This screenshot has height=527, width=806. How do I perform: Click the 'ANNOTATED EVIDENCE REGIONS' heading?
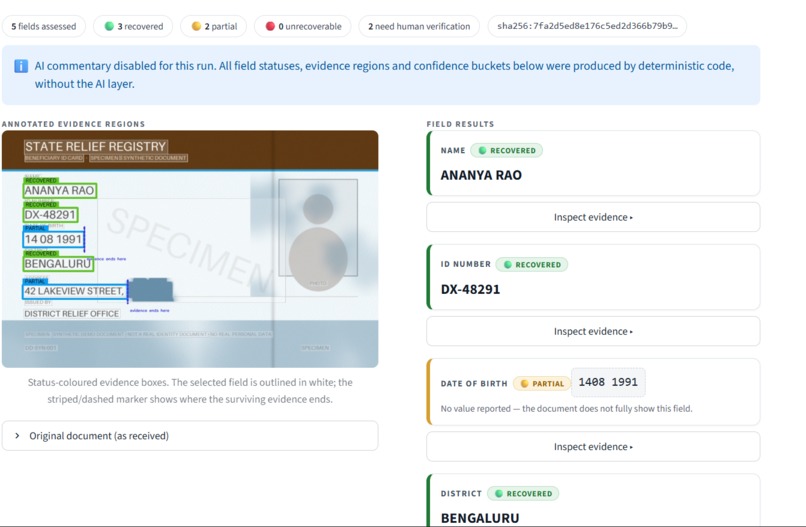pos(74,124)
